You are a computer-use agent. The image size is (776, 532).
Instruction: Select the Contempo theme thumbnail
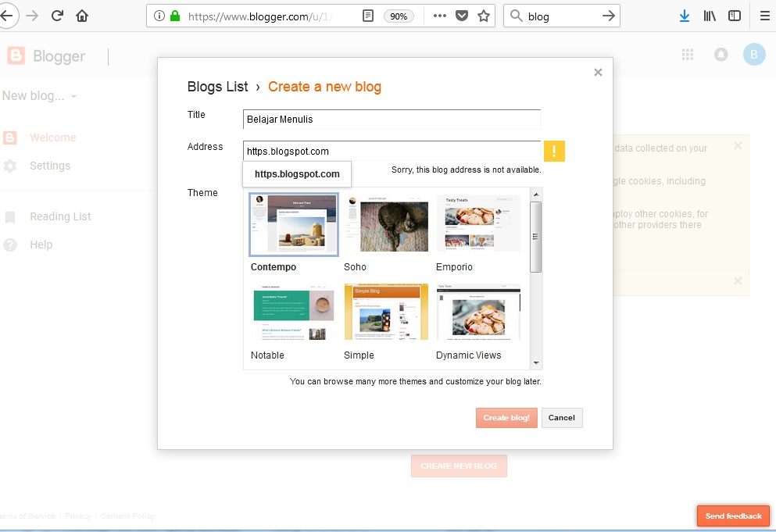[x=294, y=224]
